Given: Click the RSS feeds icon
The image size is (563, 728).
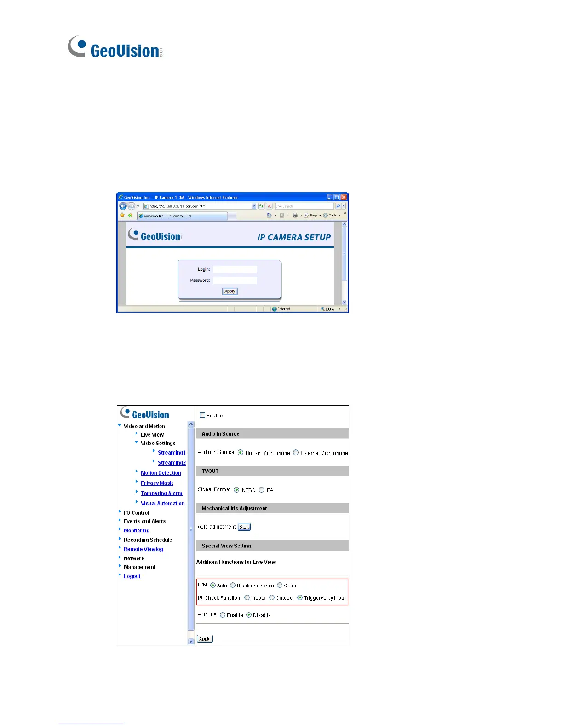Looking at the screenshot, I should 282,215.
